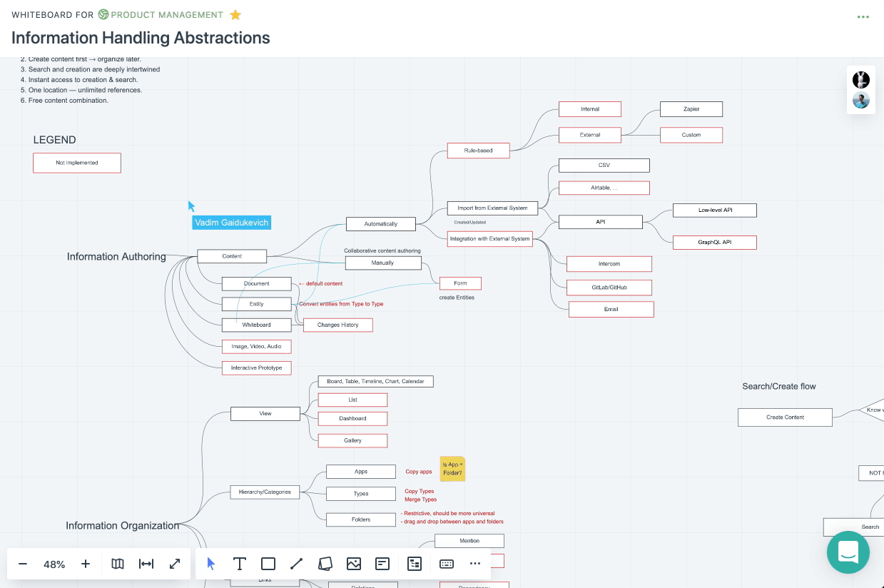The width and height of the screenshot is (884, 588).
Task: Zoom in with the plus button
Action: [x=86, y=564]
